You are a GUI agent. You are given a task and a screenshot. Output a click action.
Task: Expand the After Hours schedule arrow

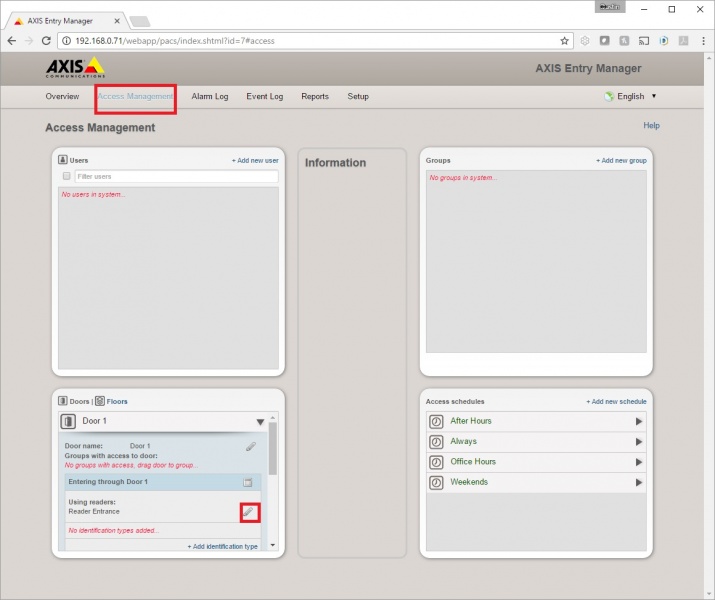[639, 422]
